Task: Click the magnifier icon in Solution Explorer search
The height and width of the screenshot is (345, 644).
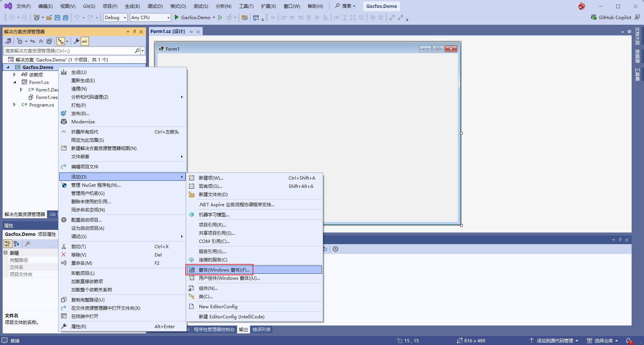Action: [137, 51]
